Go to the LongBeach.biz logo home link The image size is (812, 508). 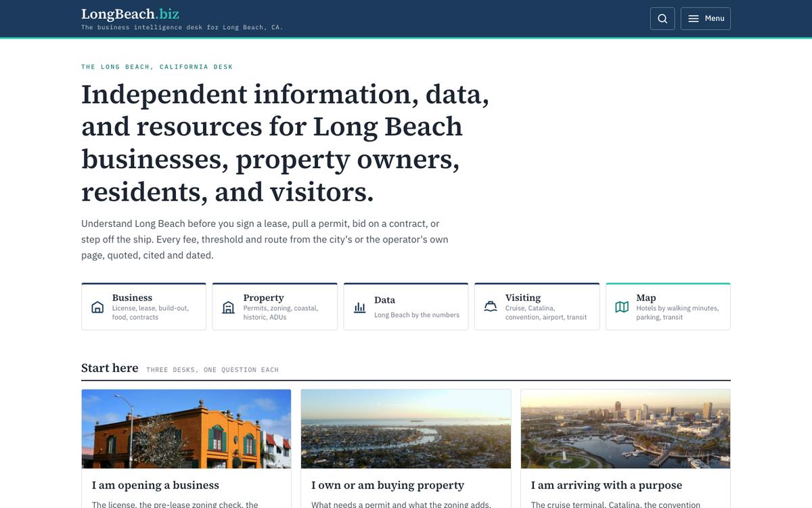[x=130, y=14]
